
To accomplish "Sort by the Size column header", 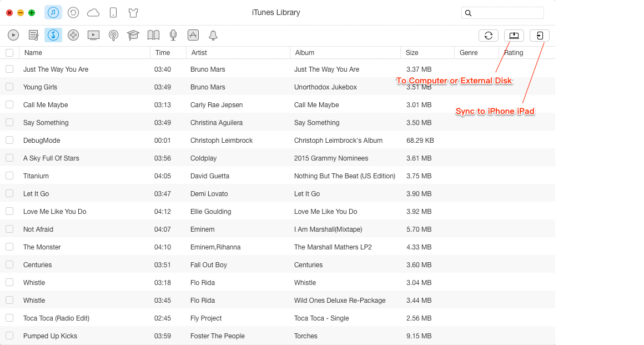I will click(x=427, y=53).
